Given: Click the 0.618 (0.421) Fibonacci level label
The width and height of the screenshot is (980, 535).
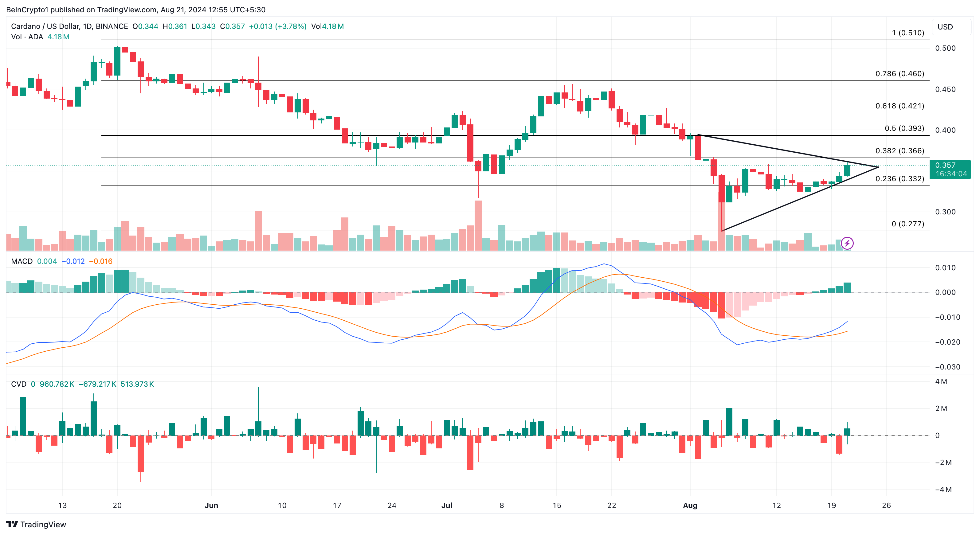Looking at the screenshot, I should point(899,106).
